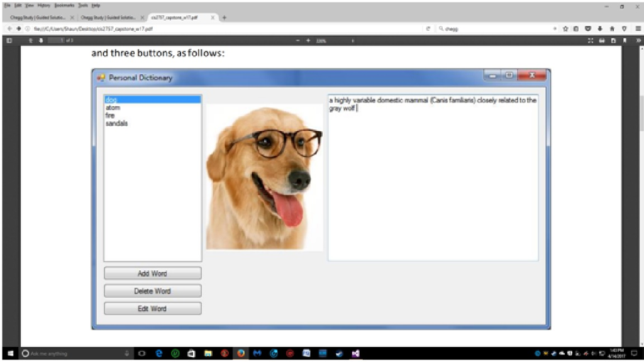Open Visual Studio from the taskbar
Image resolution: width=644 pixels, height=362 pixels.
[x=356, y=353]
